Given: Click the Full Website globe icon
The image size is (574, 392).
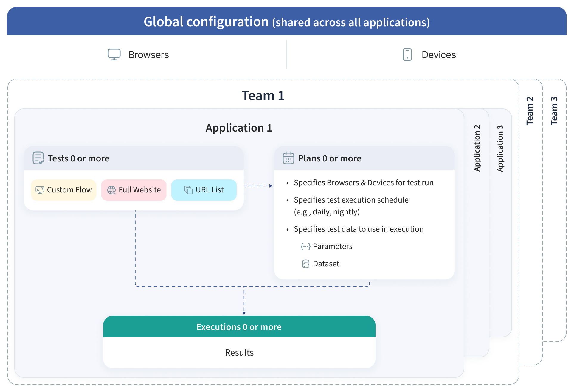Looking at the screenshot, I should point(111,190).
